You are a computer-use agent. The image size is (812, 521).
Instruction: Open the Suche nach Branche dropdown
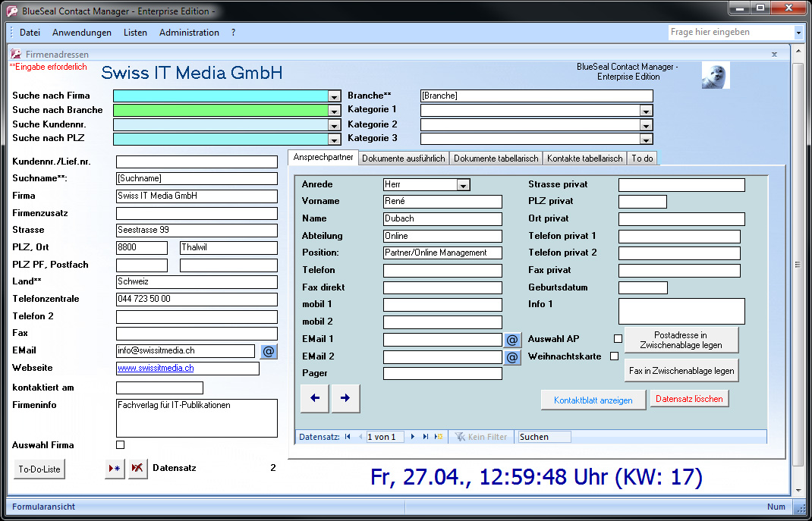(x=335, y=111)
